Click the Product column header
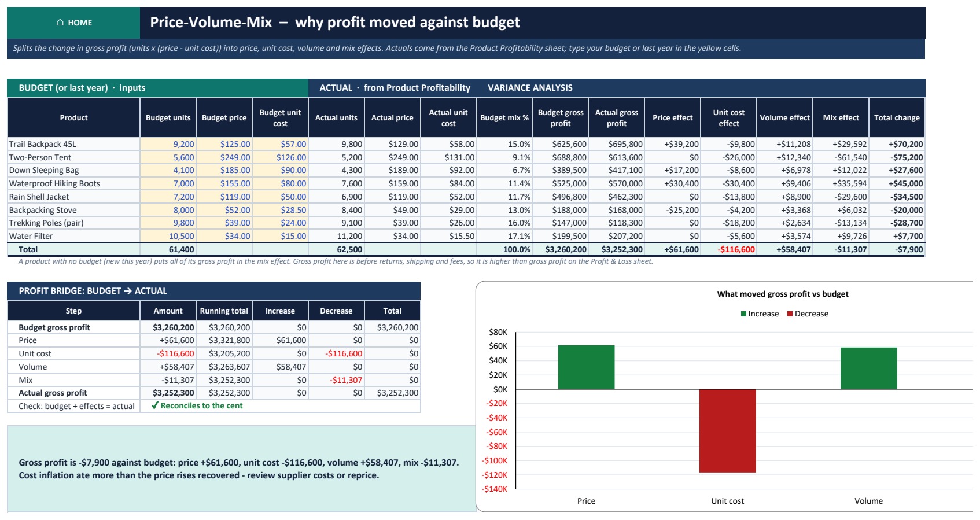Screen dimensions: 980x520 click(x=73, y=117)
